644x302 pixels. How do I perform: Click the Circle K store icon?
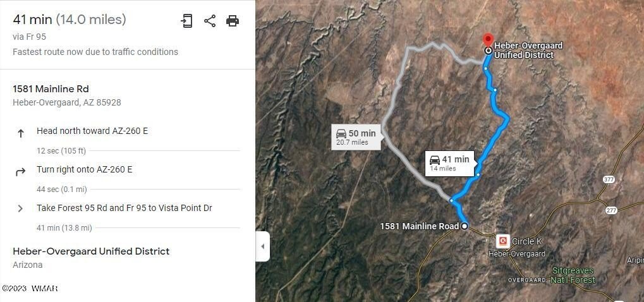(x=503, y=241)
